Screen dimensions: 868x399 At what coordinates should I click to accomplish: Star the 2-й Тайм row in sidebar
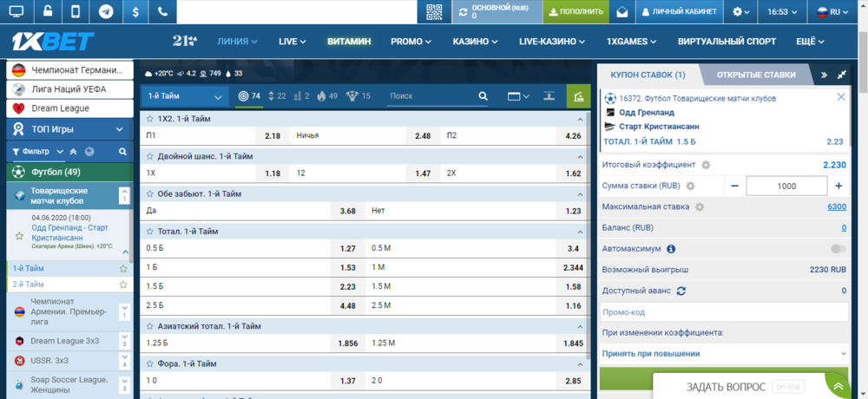[123, 285]
